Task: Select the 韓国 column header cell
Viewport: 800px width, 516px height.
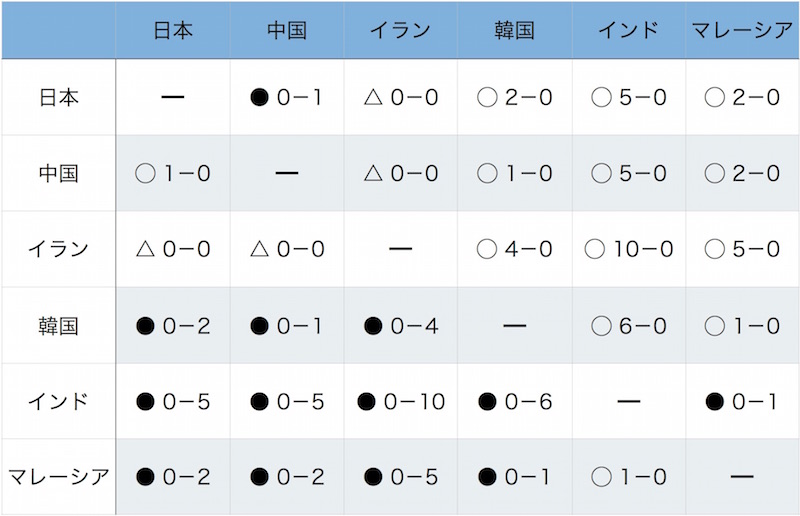Action: 515,30
